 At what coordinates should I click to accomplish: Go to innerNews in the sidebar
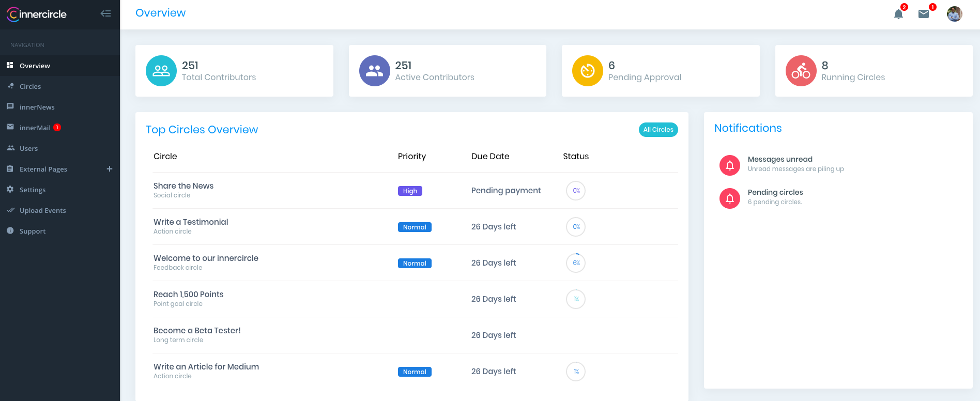[37, 107]
